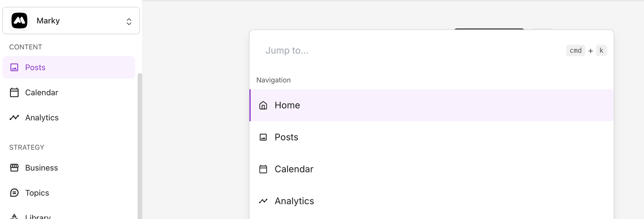Click the Business storefront icon

14,168
